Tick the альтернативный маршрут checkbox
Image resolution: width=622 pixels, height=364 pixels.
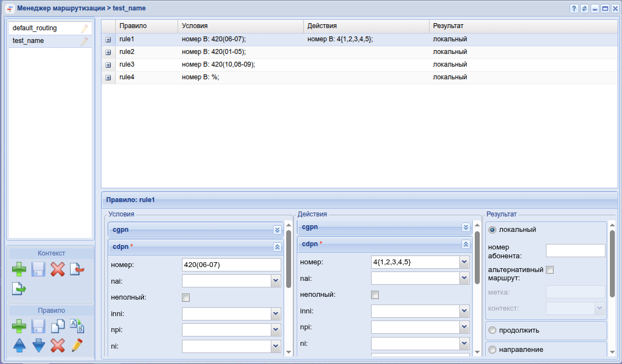[x=550, y=270]
